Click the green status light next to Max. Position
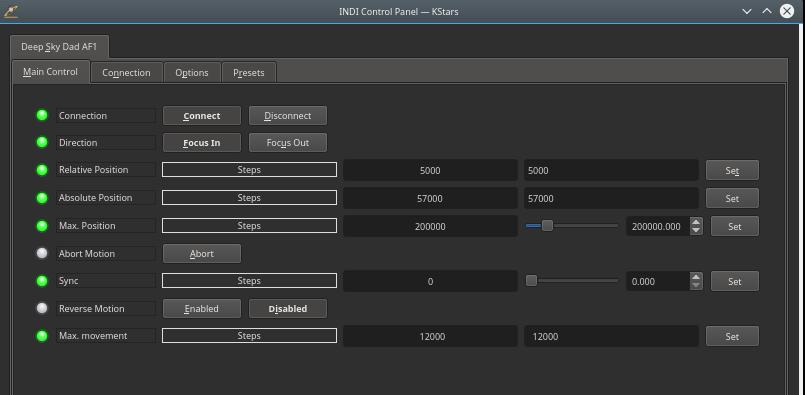This screenshot has height=395, width=805. tap(42, 225)
